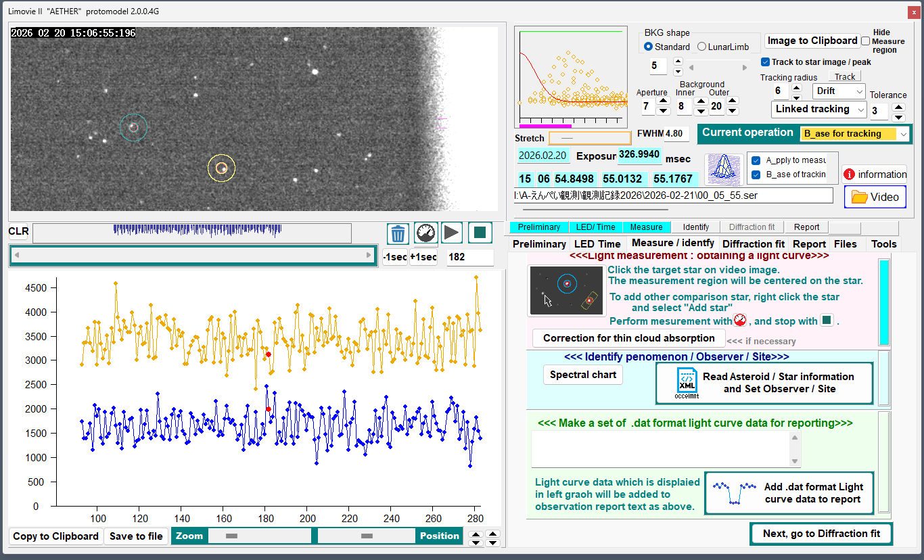The image size is (924, 560).
Task: Click the Image to Clipboard button
Action: point(812,41)
